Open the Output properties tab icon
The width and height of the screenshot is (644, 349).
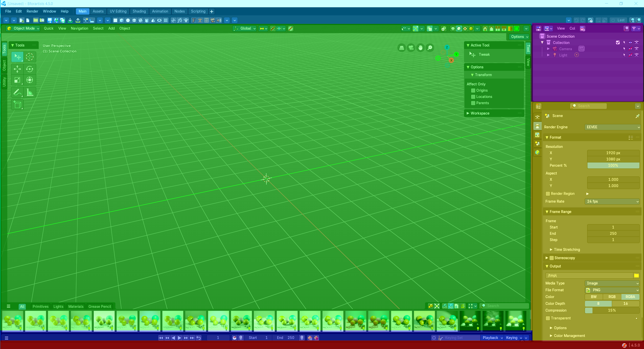(537, 126)
